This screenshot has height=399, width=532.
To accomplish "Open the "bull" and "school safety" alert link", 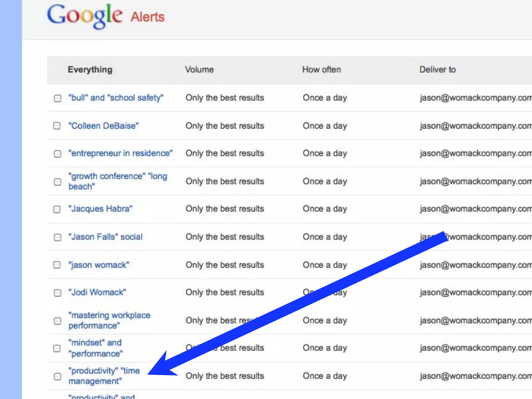I will coord(116,98).
